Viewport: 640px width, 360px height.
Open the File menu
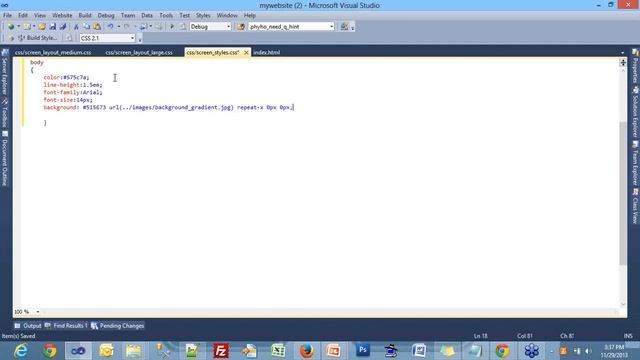7,16
